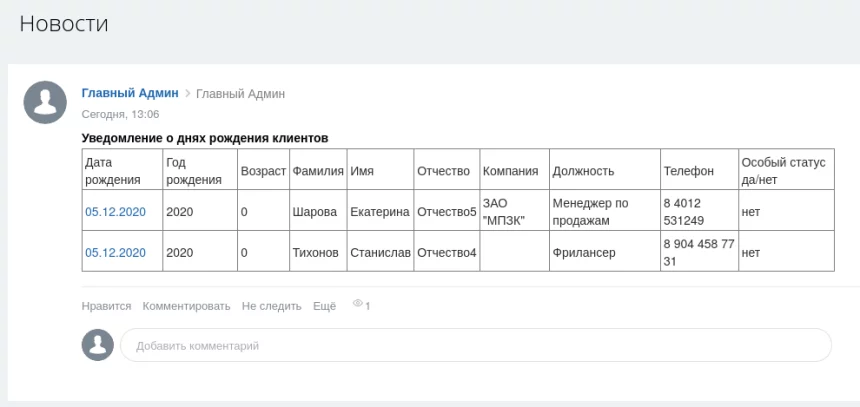Open the 05.12.2020 date link in Шарова row

[x=115, y=212]
